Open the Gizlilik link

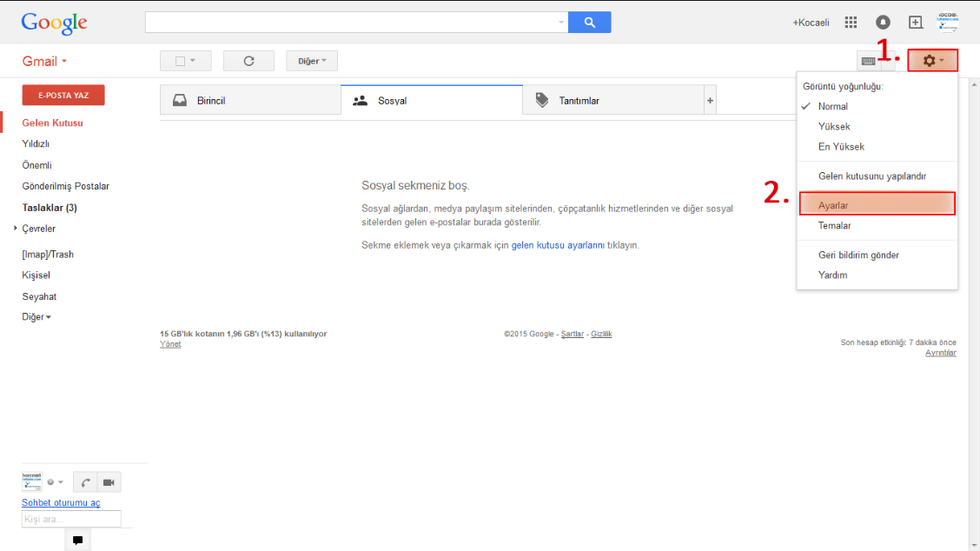(x=601, y=334)
